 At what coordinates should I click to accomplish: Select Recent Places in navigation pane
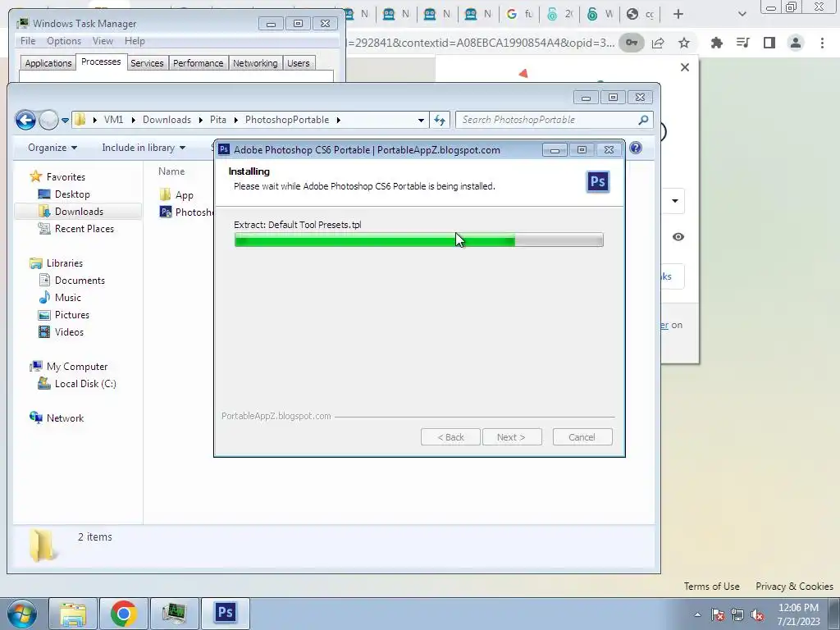coord(84,229)
